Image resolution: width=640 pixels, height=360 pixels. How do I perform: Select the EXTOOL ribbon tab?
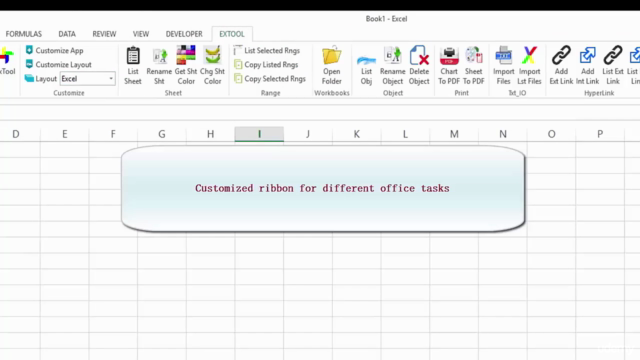pyautogui.click(x=232, y=34)
